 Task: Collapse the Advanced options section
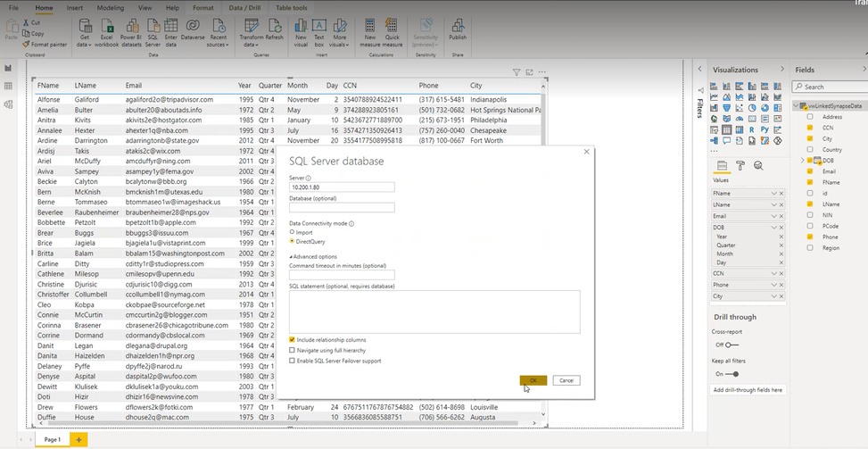[x=291, y=257]
